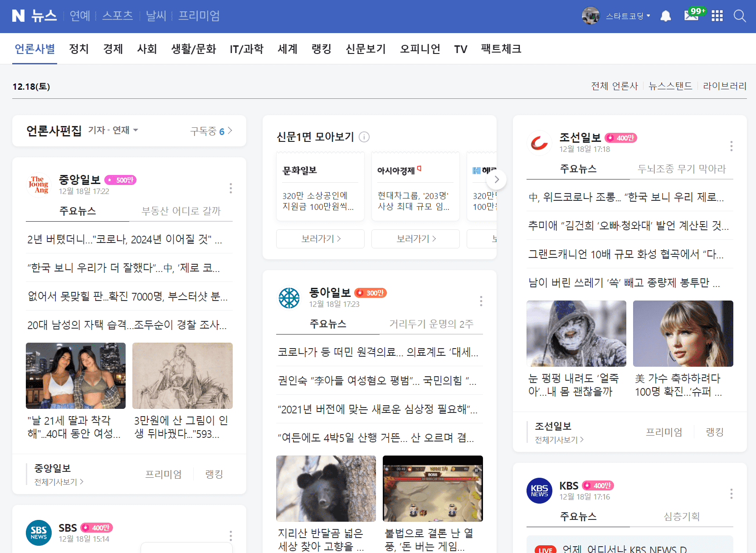Viewport: 756px width, 553px height.
Task: Open the IT/과학 section
Action: pos(247,49)
